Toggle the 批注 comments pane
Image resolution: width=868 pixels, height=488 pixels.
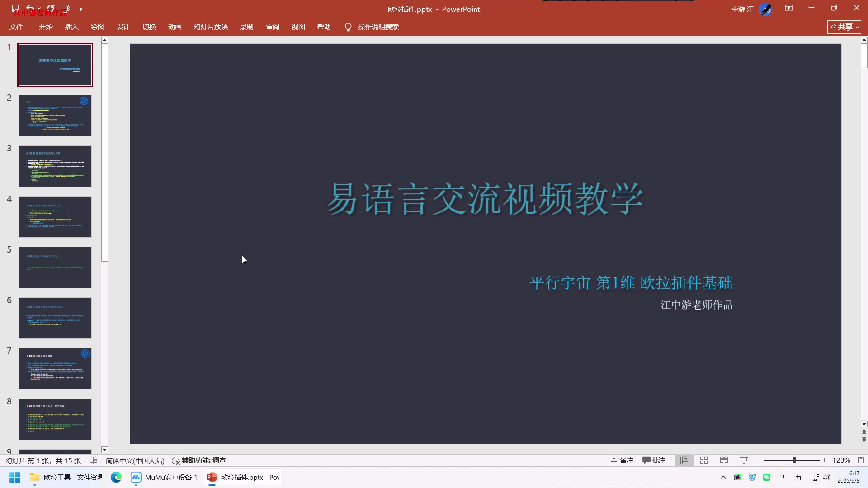click(654, 460)
